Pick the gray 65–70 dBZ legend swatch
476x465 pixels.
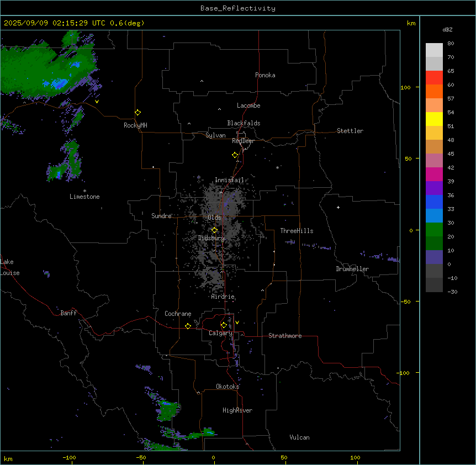(434, 64)
